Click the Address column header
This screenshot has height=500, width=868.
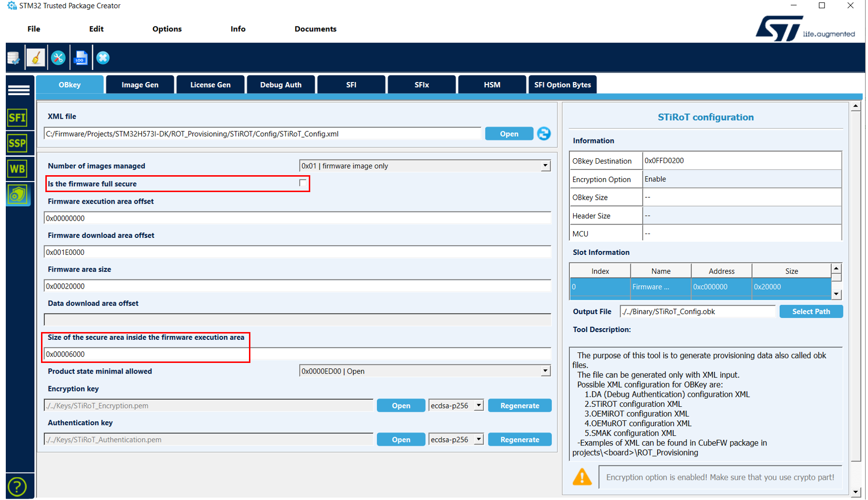pyautogui.click(x=721, y=271)
